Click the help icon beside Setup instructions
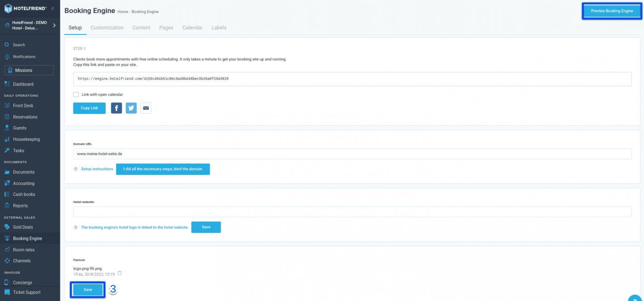Viewport: 644px width, 301px height. 76,169
